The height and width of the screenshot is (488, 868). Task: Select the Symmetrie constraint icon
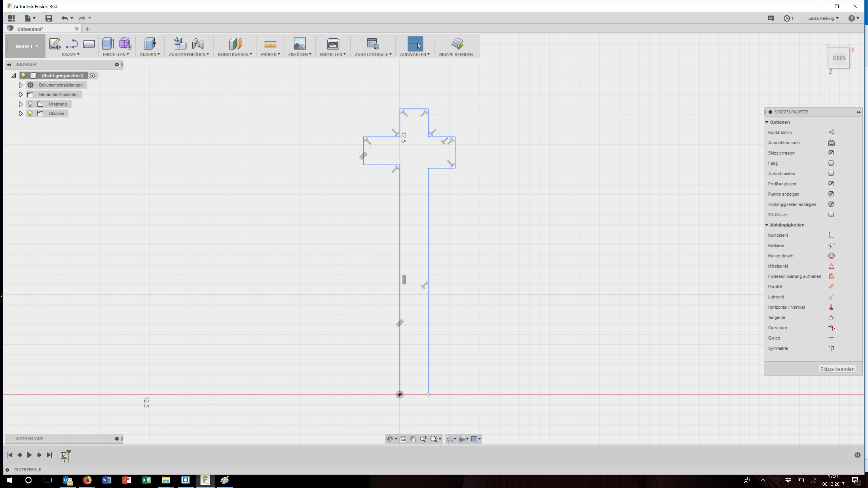pos(831,348)
